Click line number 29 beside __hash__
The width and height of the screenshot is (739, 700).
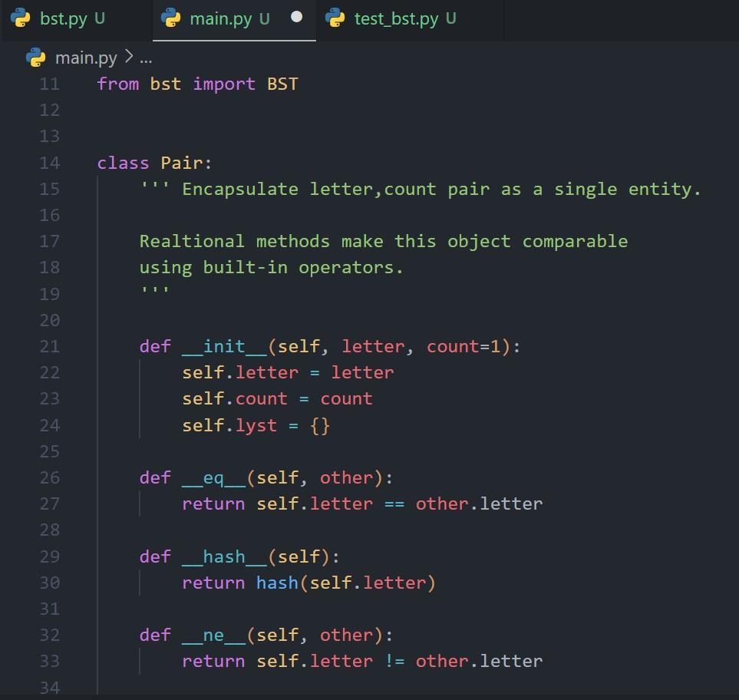click(x=51, y=556)
